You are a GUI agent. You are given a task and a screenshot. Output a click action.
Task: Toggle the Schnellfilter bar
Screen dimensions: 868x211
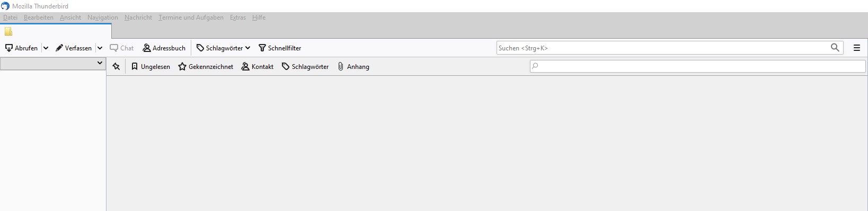[x=280, y=48]
